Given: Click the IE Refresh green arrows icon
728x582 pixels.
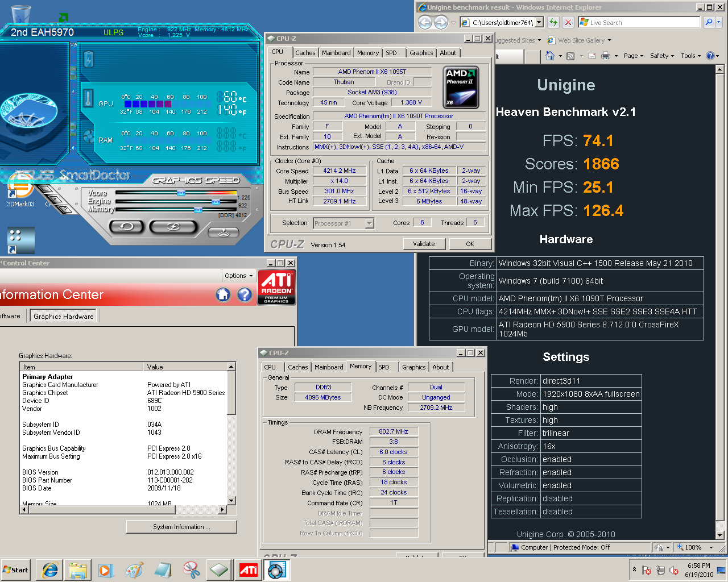Looking at the screenshot, I should coord(553,22).
